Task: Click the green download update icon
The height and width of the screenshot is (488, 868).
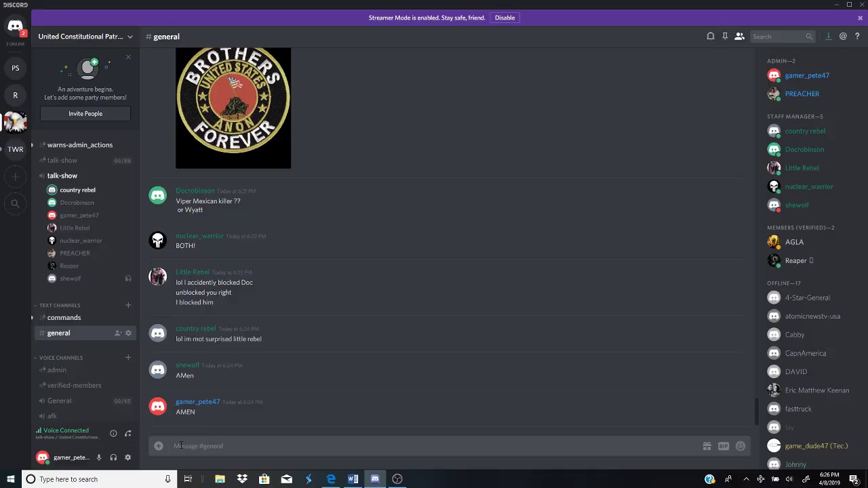Action: pyautogui.click(x=828, y=37)
